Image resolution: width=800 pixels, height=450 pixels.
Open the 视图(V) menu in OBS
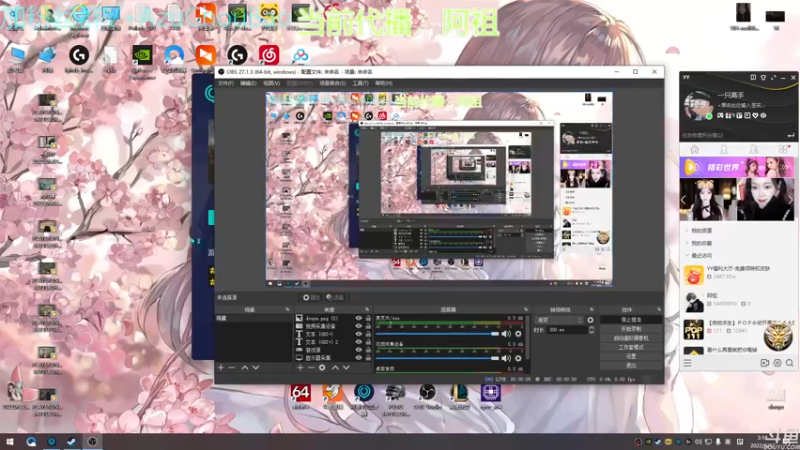[x=271, y=83]
